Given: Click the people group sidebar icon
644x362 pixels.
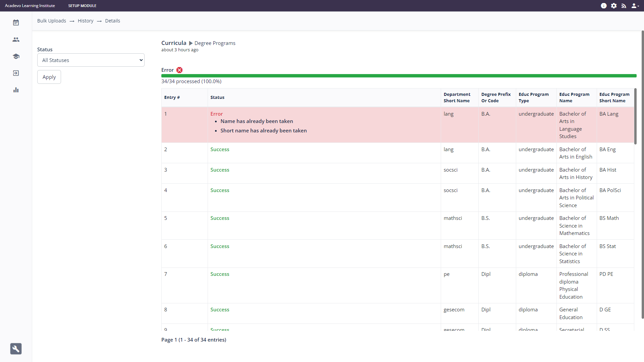Looking at the screenshot, I should point(16,40).
